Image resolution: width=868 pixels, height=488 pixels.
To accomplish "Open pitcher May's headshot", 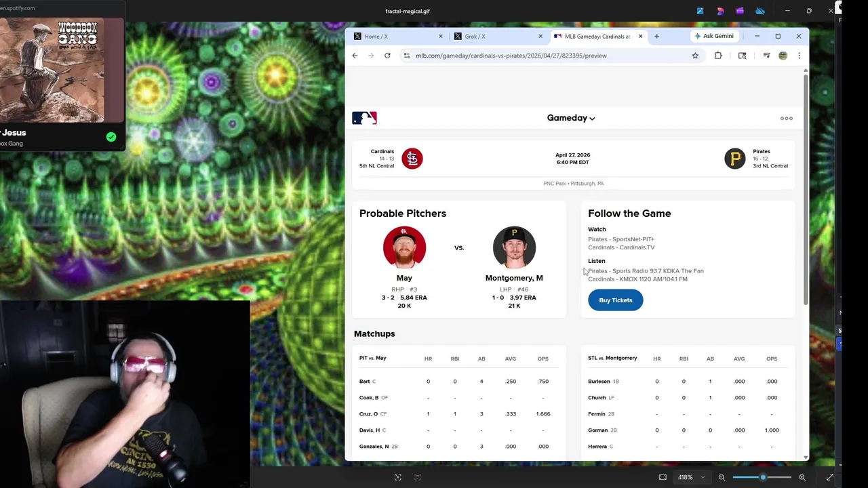I will (404, 247).
